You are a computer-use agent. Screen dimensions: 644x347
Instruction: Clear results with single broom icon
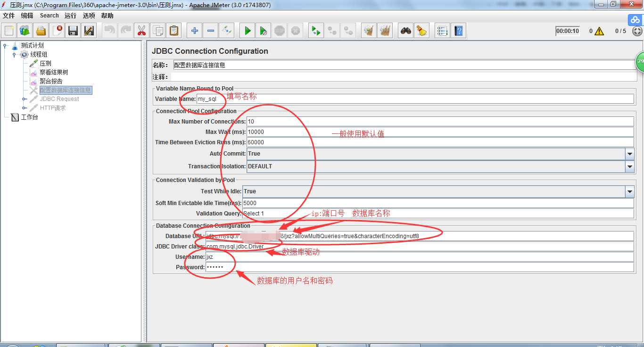click(x=369, y=31)
